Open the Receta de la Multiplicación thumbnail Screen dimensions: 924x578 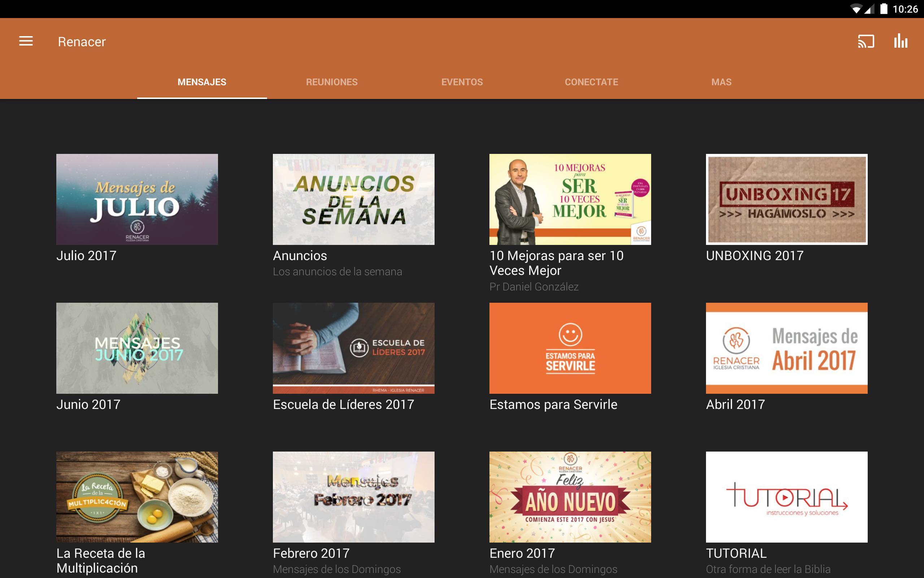point(137,497)
